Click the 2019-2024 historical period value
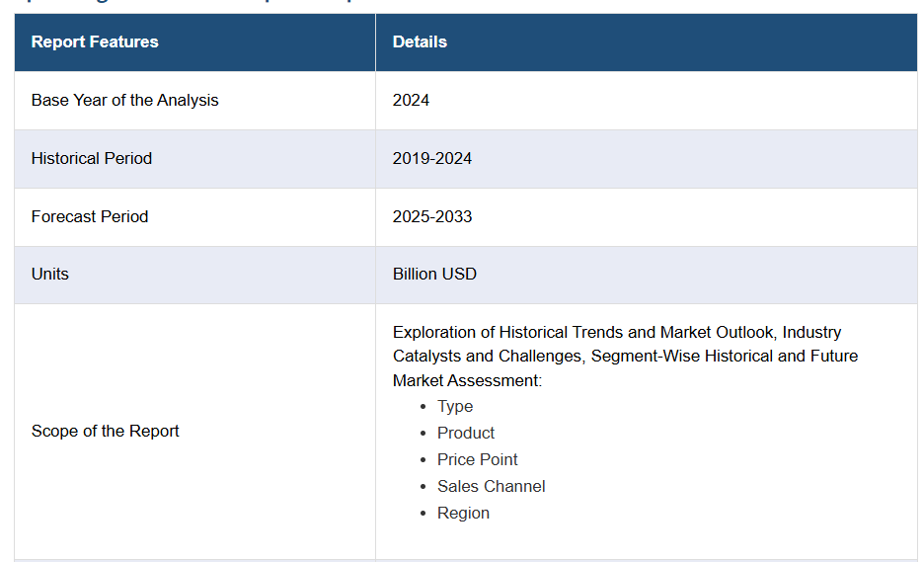924x562 pixels. (x=431, y=158)
